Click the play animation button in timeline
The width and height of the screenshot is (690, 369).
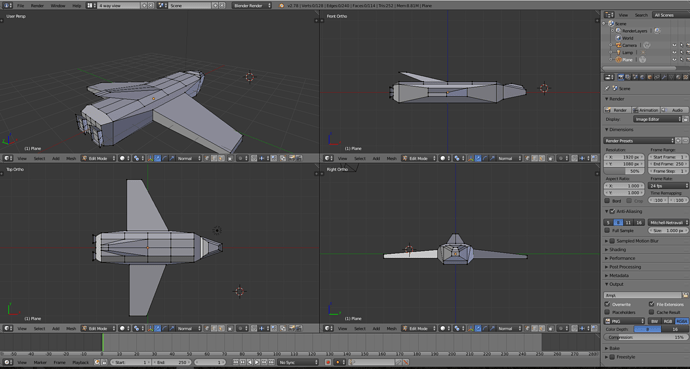pyautogui.click(x=257, y=362)
